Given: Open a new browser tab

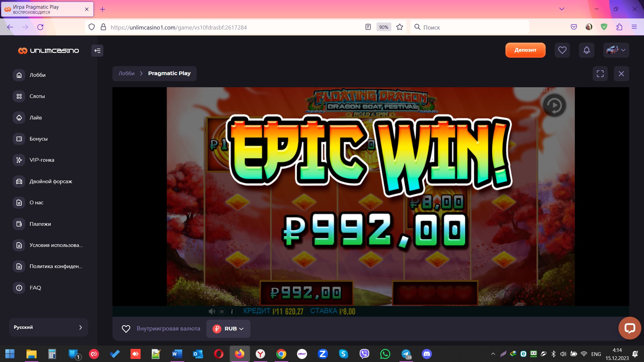Looking at the screenshot, I should pyautogui.click(x=103, y=9).
